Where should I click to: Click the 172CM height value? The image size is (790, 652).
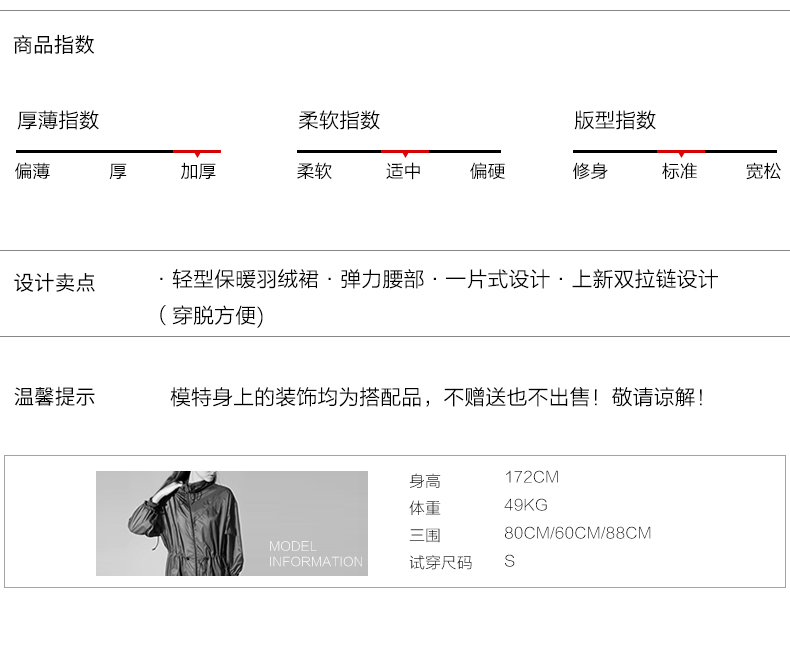(x=532, y=477)
